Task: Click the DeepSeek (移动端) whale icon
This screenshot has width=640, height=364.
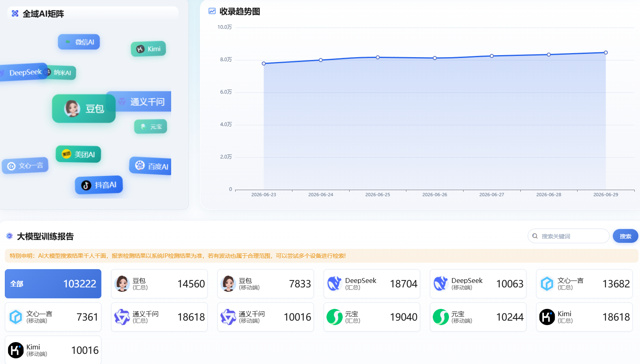Action: [x=441, y=284]
